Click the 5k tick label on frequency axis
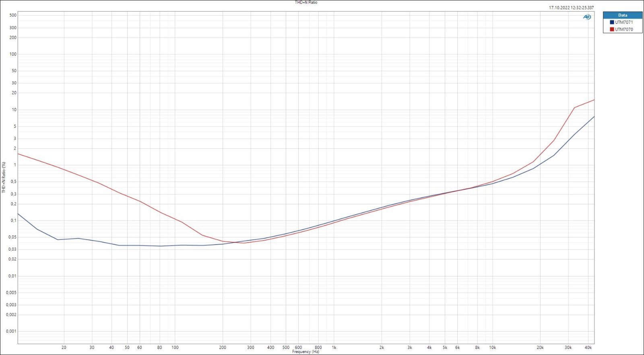The height and width of the screenshot is (355, 644). [445, 347]
